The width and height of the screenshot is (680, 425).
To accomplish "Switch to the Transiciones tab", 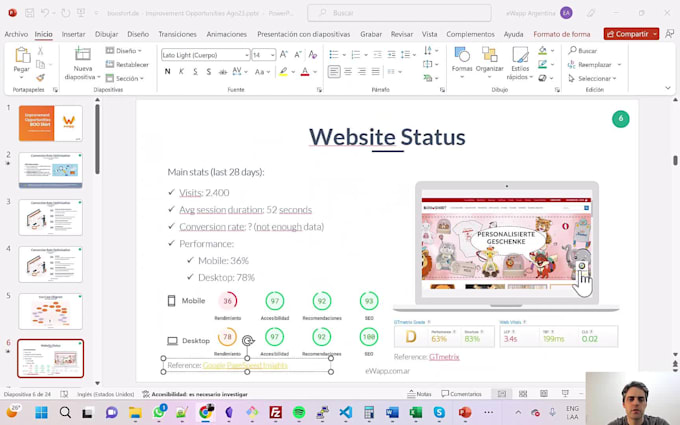I will click(x=177, y=34).
